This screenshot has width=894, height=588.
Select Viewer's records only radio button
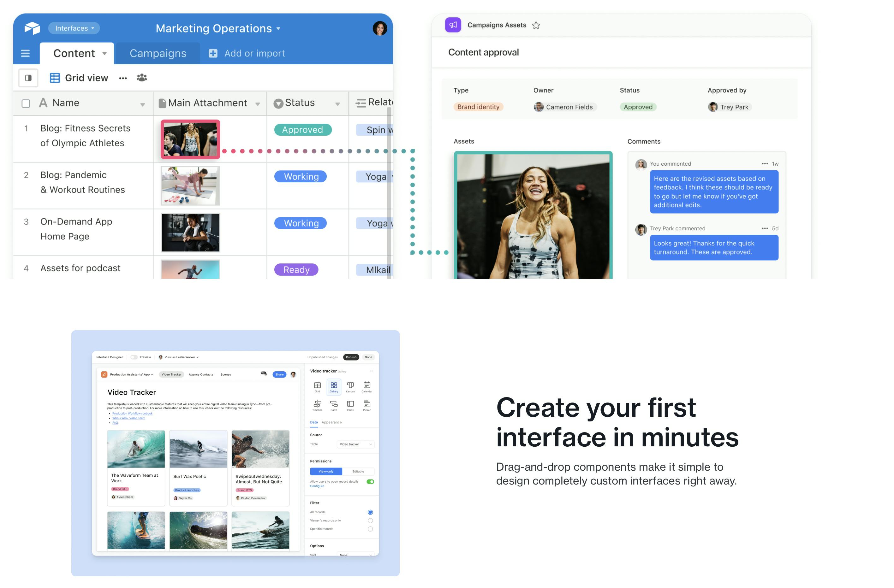370,520
